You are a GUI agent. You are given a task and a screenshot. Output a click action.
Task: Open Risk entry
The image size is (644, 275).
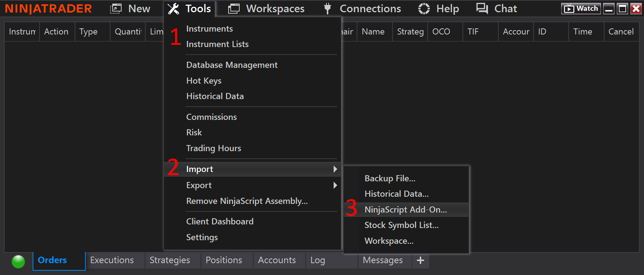pos(194,132)
